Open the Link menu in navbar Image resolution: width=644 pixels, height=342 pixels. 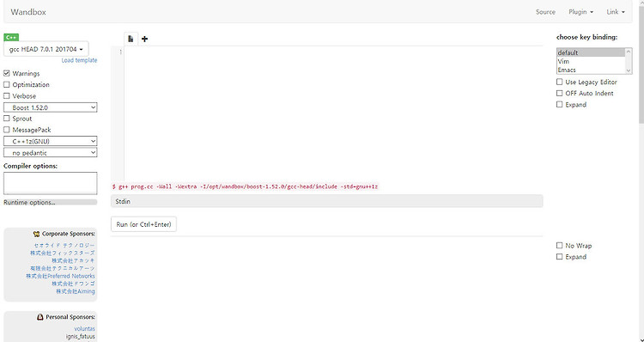616,12
